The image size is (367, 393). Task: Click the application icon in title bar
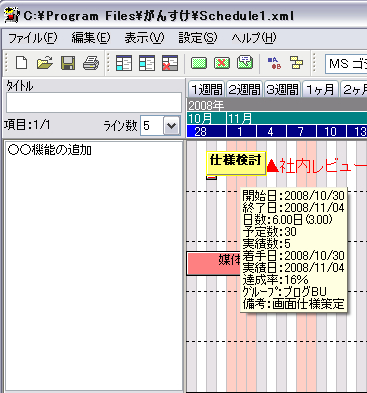click(12, 15)
